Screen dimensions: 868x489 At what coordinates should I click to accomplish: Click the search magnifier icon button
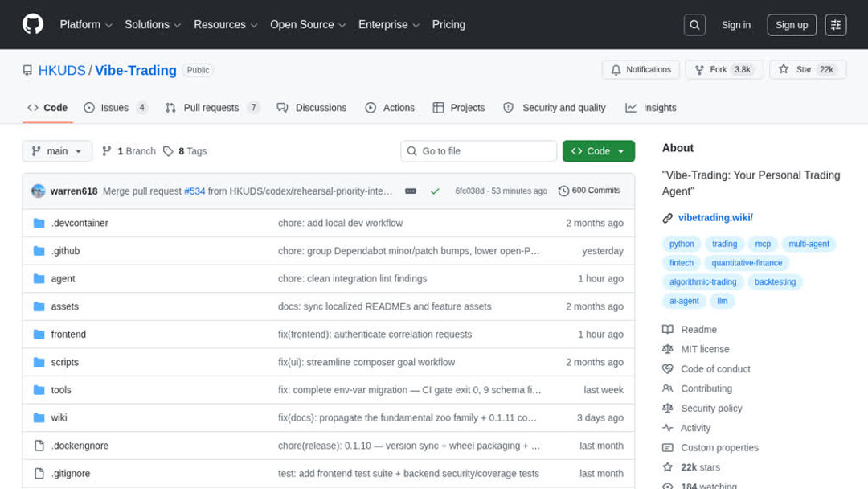pos(694,25)
